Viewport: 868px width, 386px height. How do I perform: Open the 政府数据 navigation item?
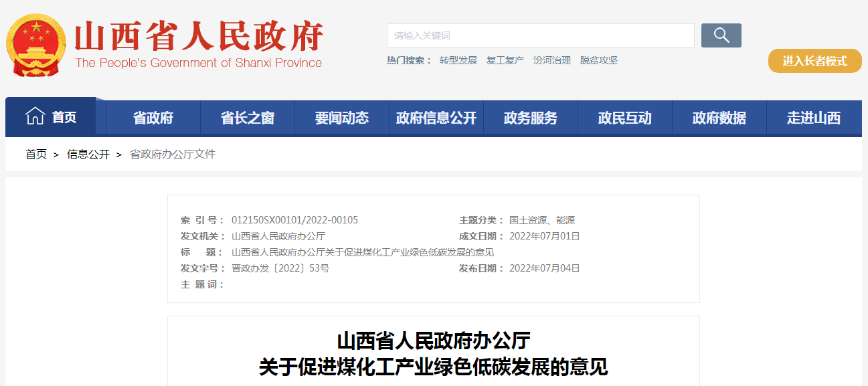pos(719,116)
